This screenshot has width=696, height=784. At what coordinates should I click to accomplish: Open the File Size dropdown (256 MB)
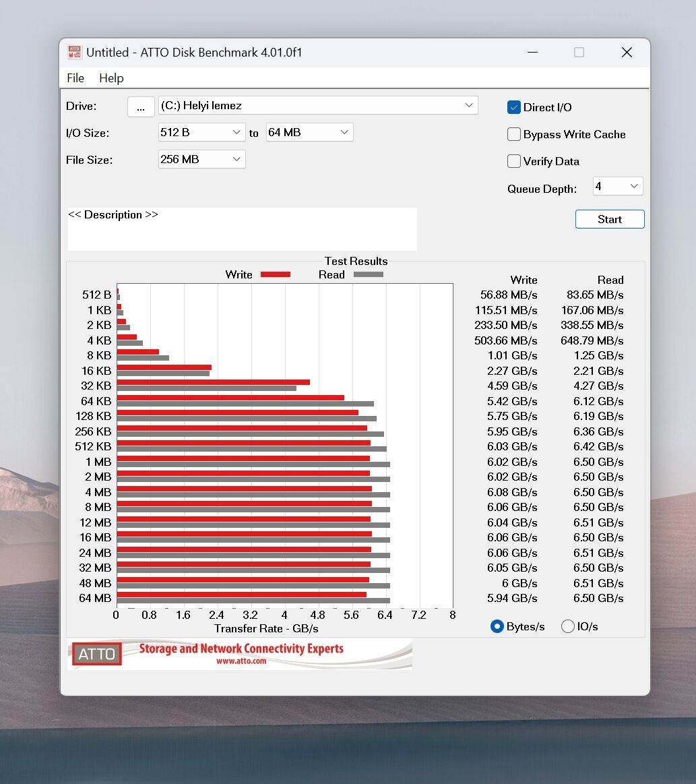click(x=201, y=160)
